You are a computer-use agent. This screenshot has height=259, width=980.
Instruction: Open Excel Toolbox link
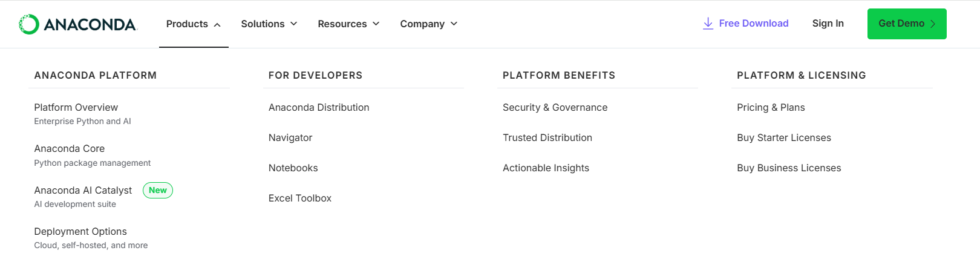pos(300,198)
